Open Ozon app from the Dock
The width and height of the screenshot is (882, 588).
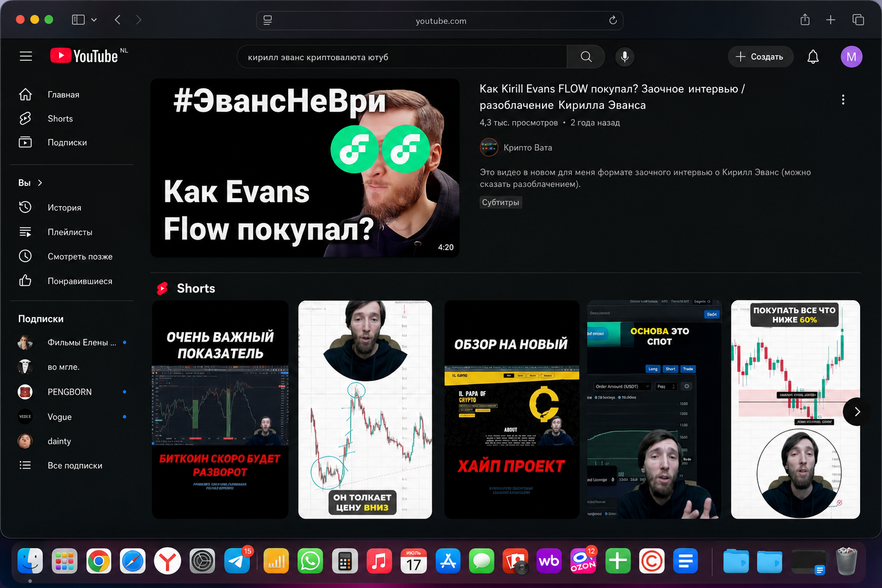(583, 561)
